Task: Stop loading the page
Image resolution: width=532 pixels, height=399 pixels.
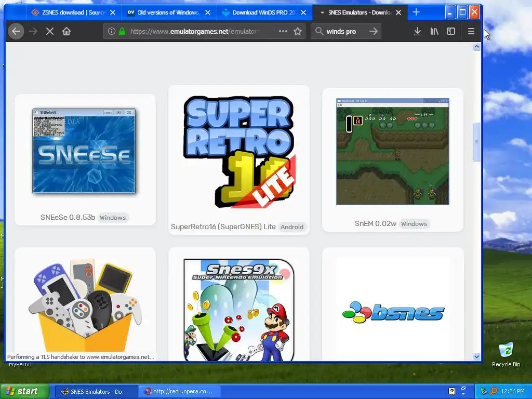Action: [50, 32]
